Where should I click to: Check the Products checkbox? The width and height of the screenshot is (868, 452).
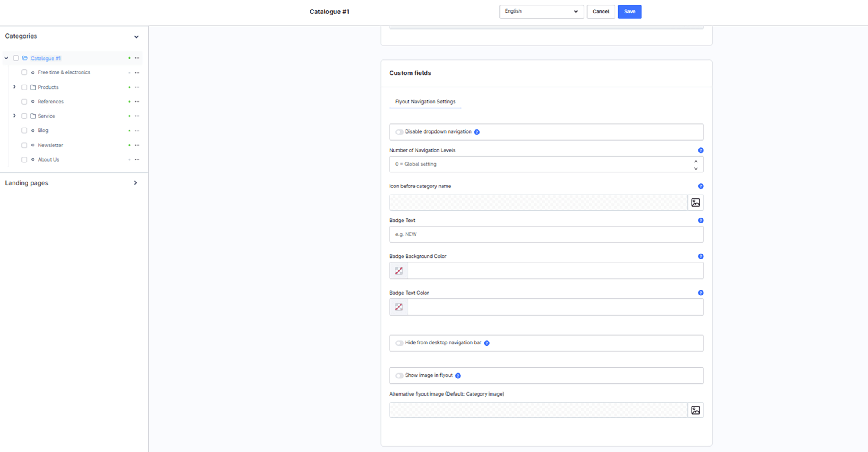pos(24,87)
